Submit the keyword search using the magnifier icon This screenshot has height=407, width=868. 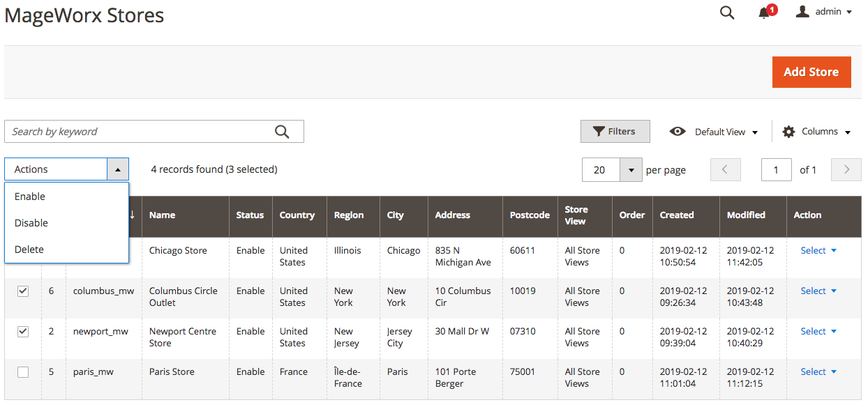[x=282, y=132]
